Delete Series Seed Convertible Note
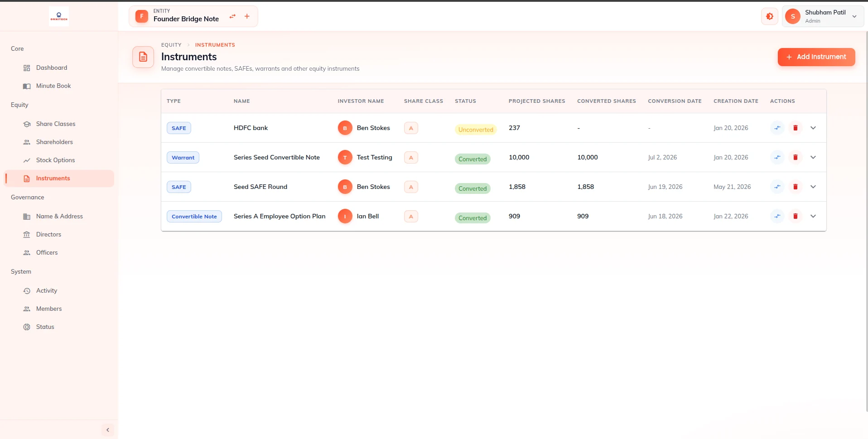Viewport: 868px width, 439px height. pos(796,157)
